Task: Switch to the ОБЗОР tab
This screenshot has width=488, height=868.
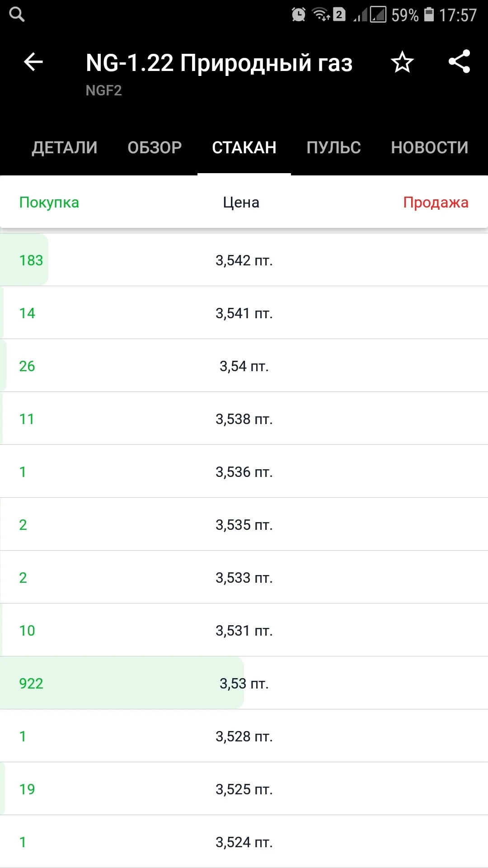Action: click(x=155, y=147)
